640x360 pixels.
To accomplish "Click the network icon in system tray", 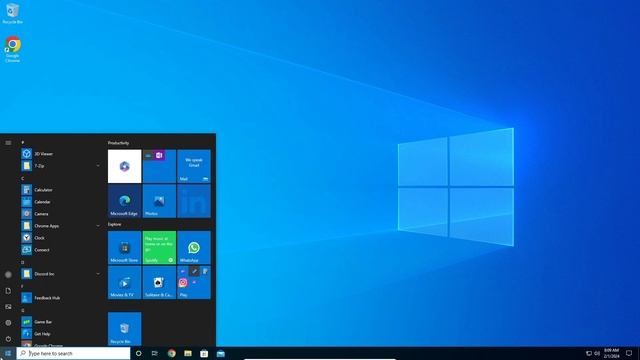I will (x=589, y=353).
